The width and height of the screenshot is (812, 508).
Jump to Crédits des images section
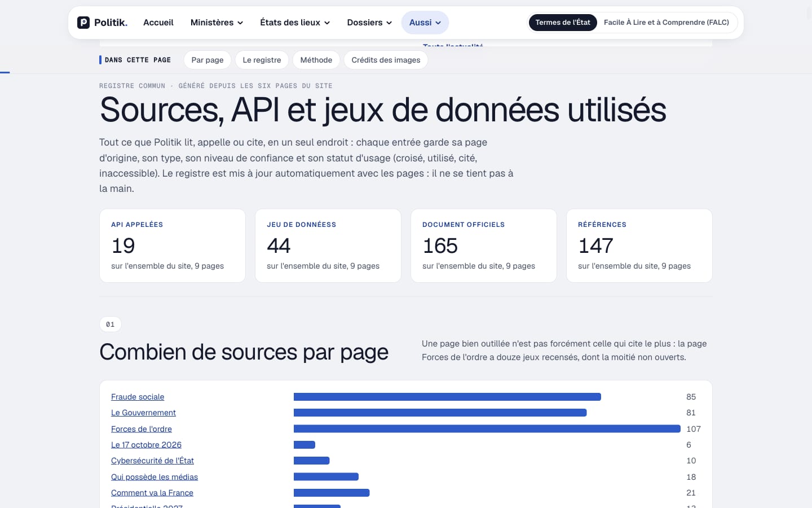[x=386, y=60]
